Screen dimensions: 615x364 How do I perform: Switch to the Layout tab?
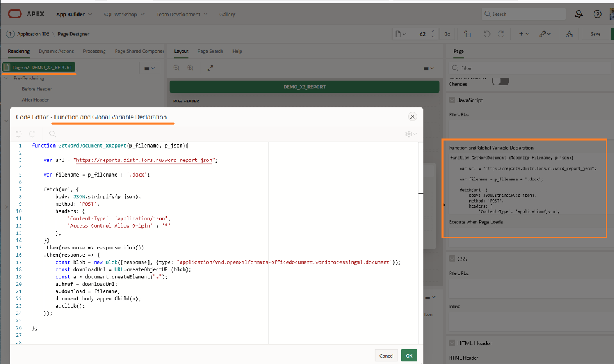tap(181, 51)
